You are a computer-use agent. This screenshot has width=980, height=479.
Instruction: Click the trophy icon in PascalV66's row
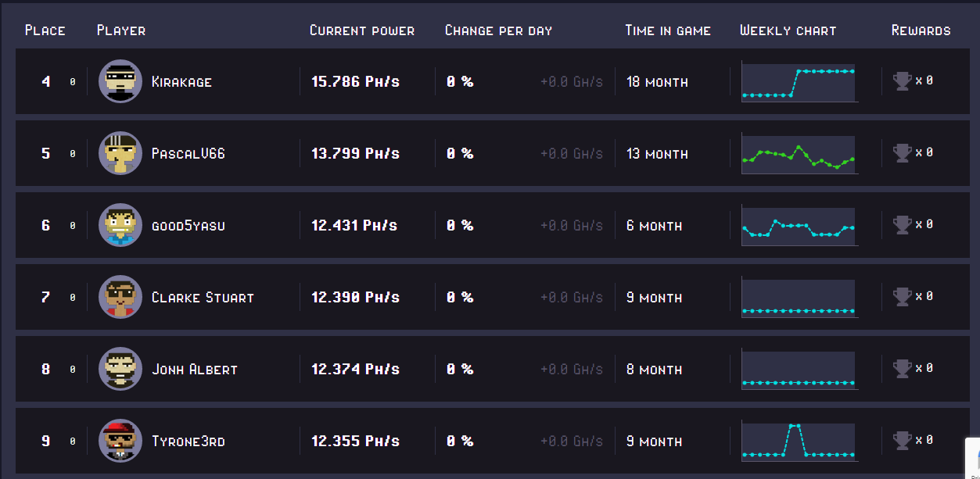point(903,152)
